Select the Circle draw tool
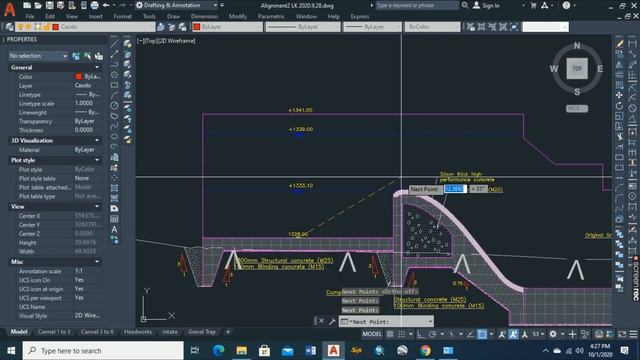 115,105
